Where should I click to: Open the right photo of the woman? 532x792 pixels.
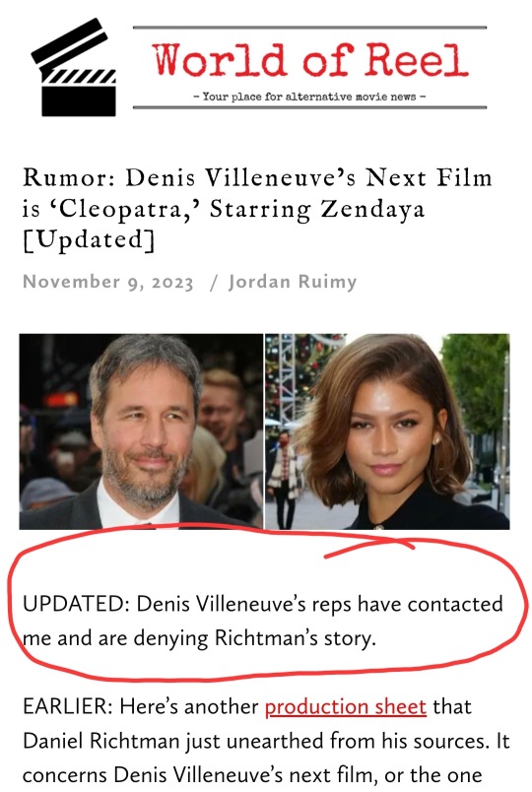click(387, 431)
